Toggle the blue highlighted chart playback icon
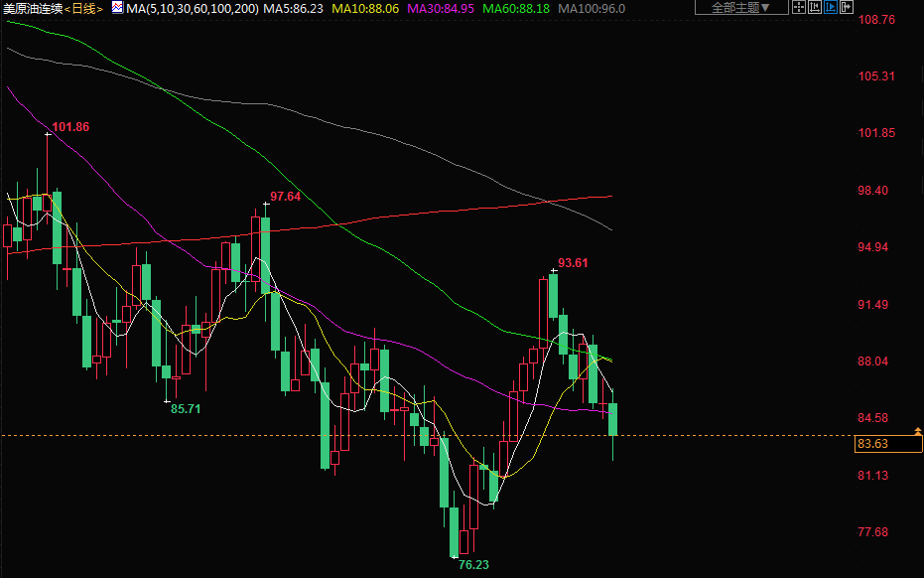Viewport: 924px width, 578px height. 831,8
